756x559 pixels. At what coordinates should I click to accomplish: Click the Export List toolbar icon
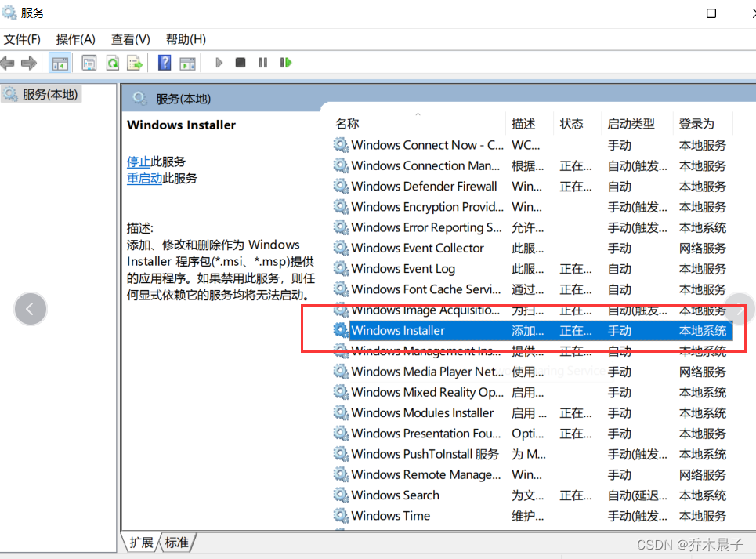tap(135, 63)
